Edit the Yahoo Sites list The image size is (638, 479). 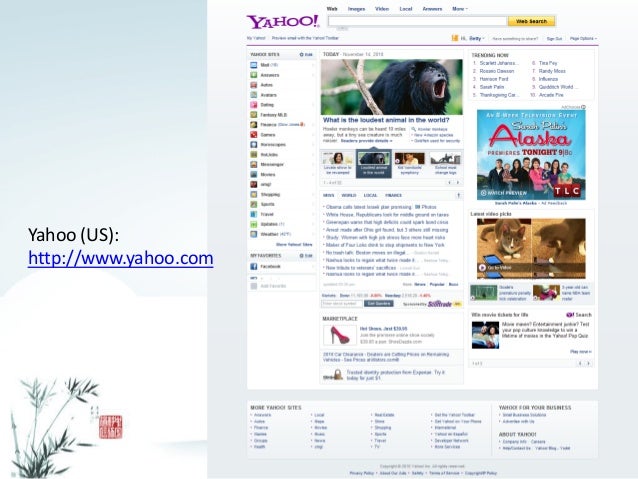click(306, 55)
